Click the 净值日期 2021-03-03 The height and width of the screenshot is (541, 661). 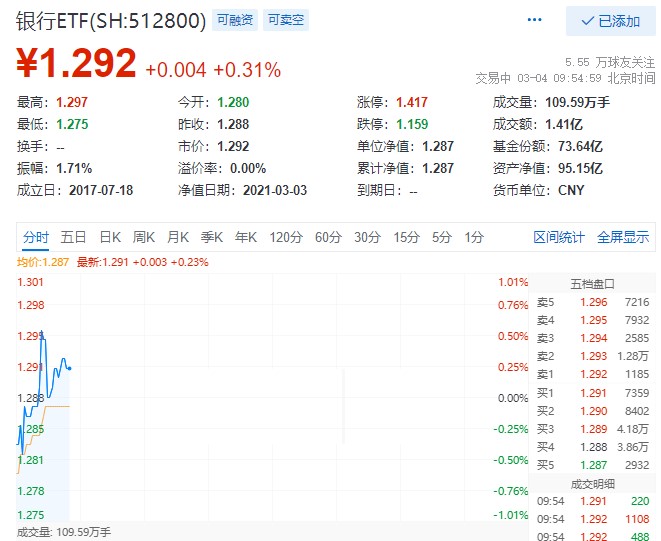coord(275,190)
